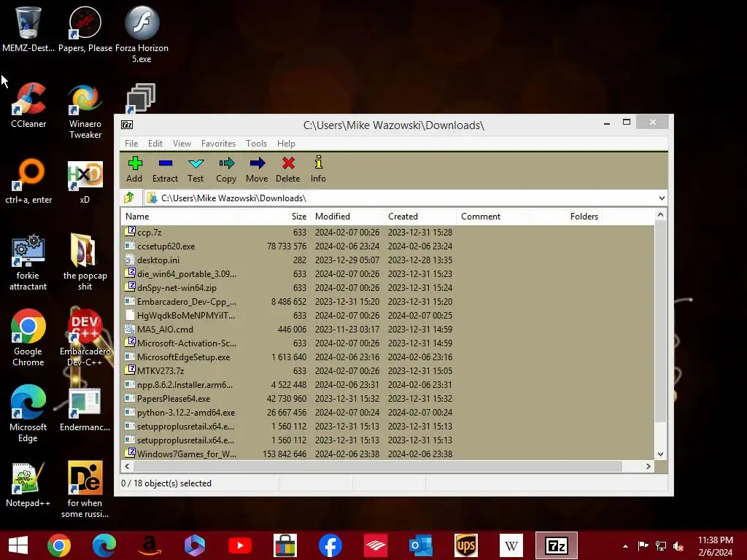The image size is (747, 560).
Task: Go up one folder level
Action: click(x=129, y=198)
